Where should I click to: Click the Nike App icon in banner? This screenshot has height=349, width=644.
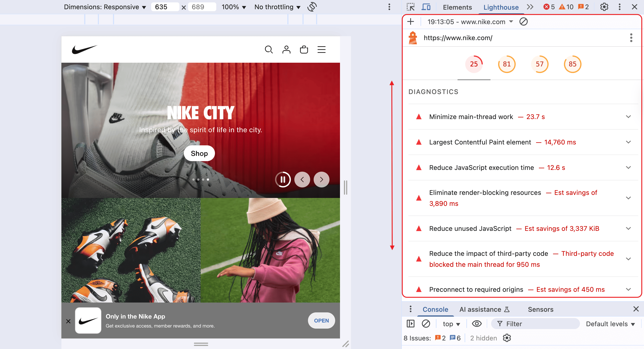(88, 321)
